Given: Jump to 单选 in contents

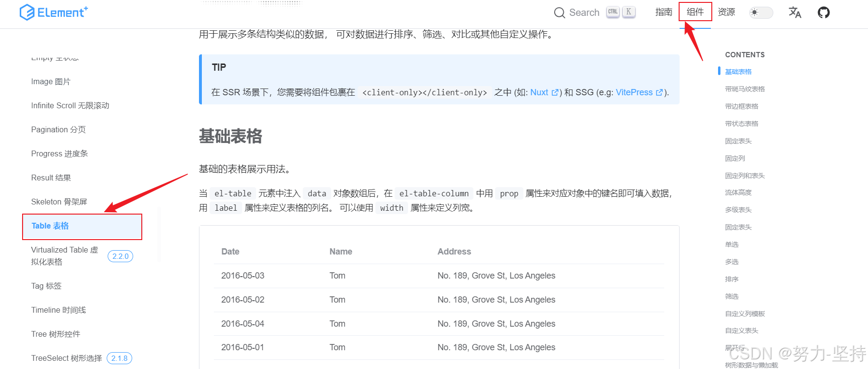Looking at the screenshot, I should (x=732, y=244).
